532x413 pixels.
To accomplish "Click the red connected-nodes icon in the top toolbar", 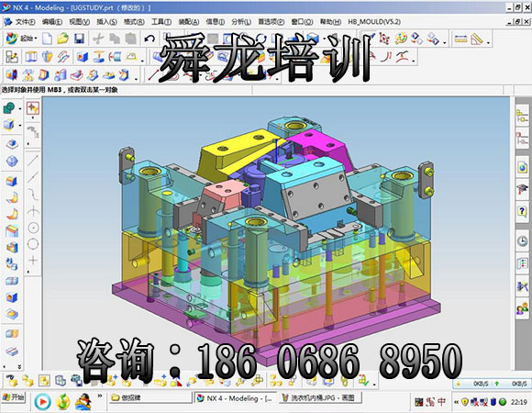I will pos(384,39).
